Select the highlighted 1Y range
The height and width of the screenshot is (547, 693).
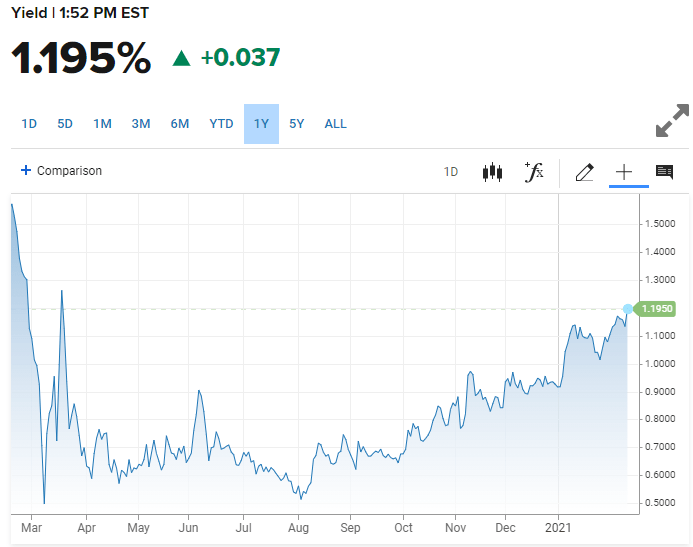[x=261, y=124]
